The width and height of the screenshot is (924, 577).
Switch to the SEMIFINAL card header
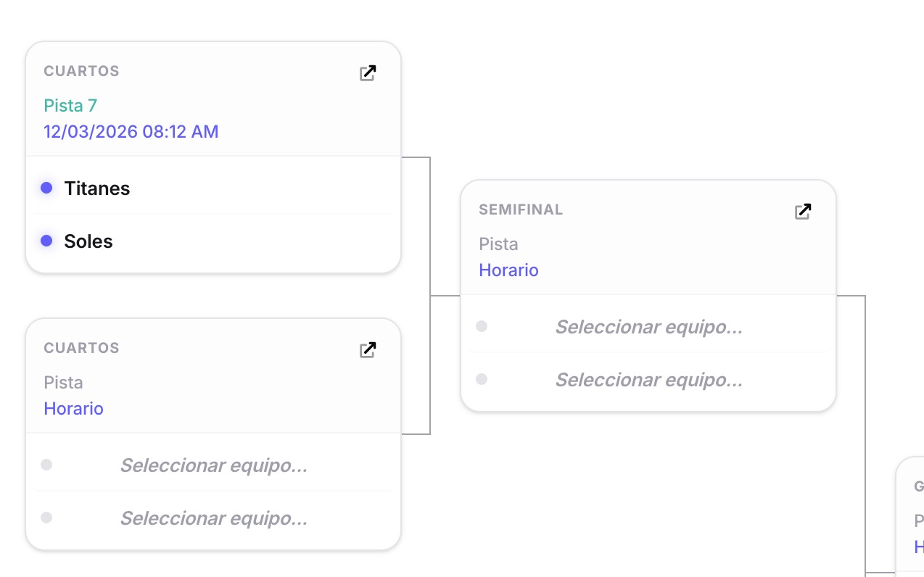521,209
